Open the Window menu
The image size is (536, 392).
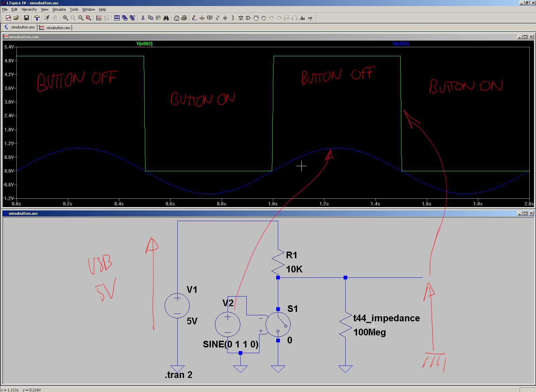(x=89, y=9)
